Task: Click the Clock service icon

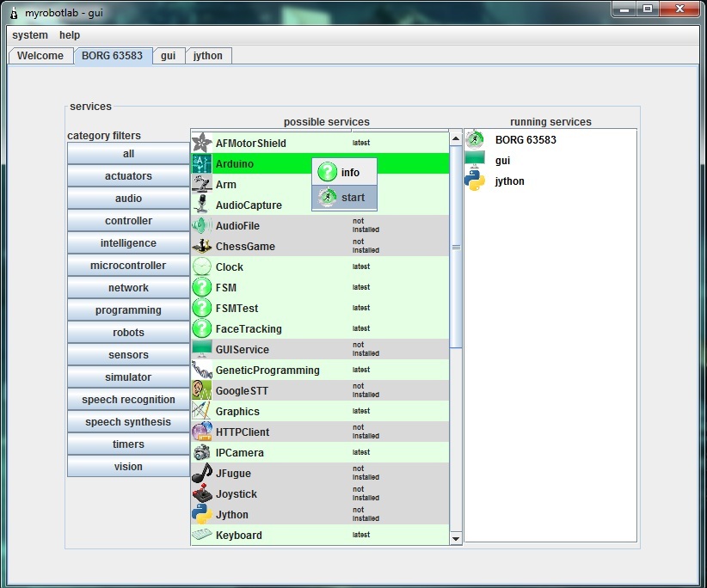Action: tap(201, 266)
